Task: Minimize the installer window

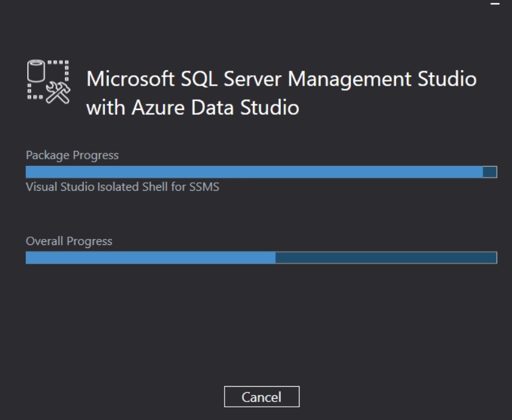Action: (495, 4)
